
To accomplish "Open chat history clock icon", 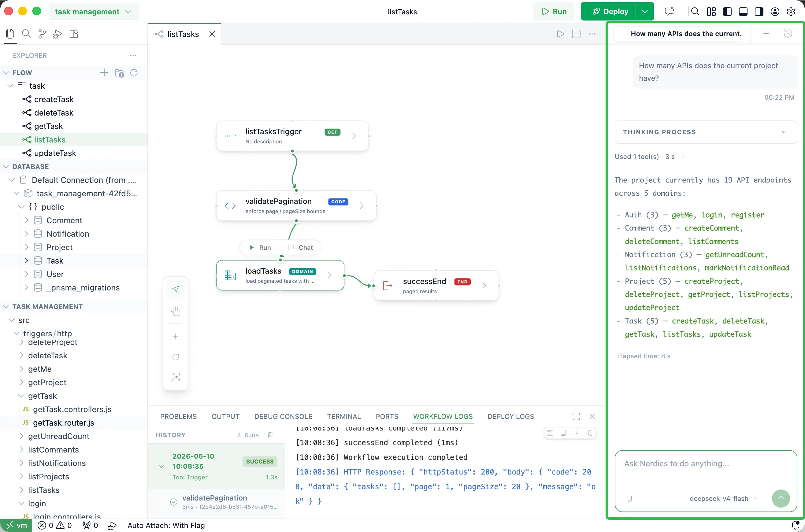I will tap(788, 34).
